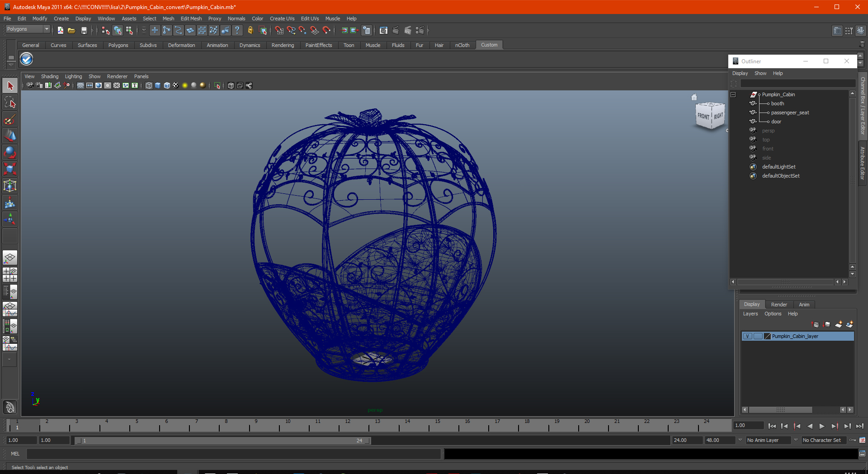Toggle snap to curves magnet

(291, 30)
